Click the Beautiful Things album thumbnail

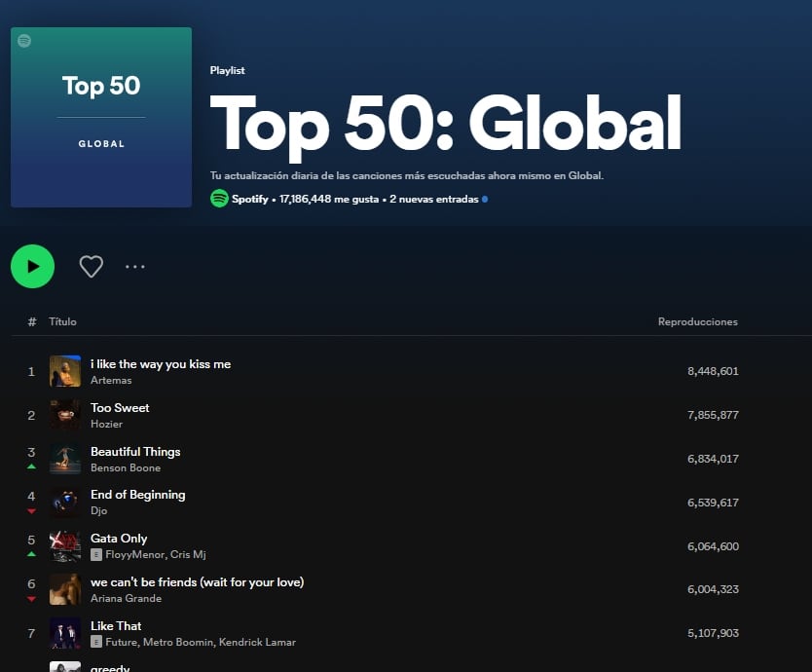pyautogui.click(x=65, y=459)
